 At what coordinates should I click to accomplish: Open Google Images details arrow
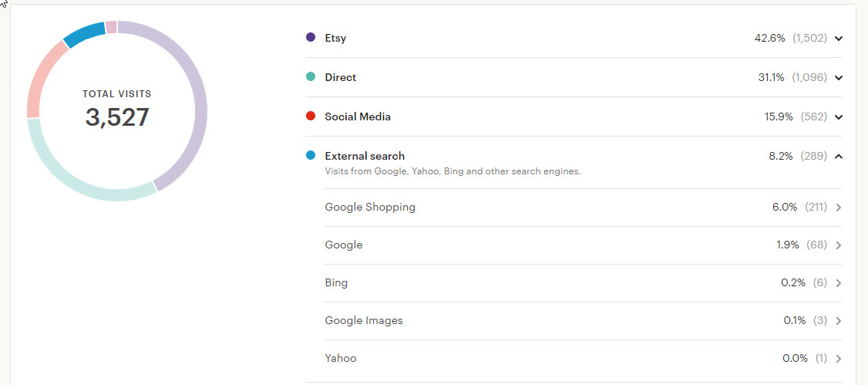pos(839,321)
